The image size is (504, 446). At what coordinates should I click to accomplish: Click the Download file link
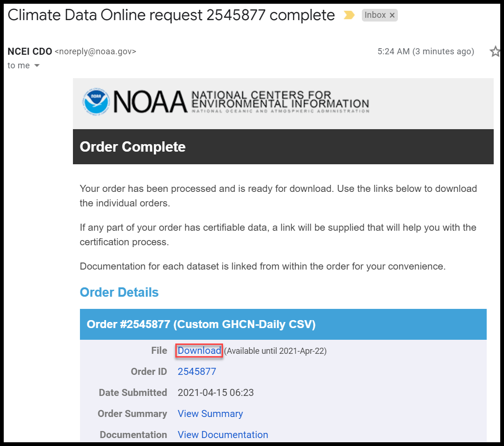199,351
